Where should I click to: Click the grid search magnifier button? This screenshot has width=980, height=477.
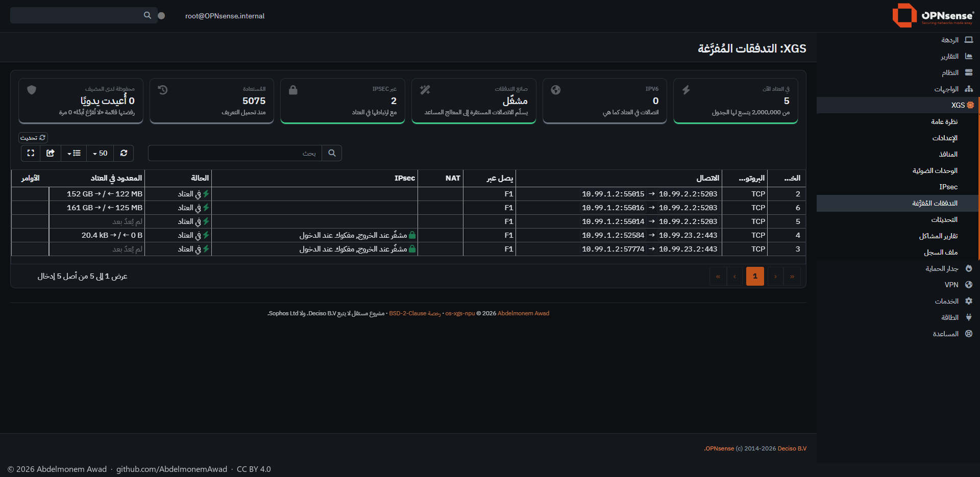332,153
